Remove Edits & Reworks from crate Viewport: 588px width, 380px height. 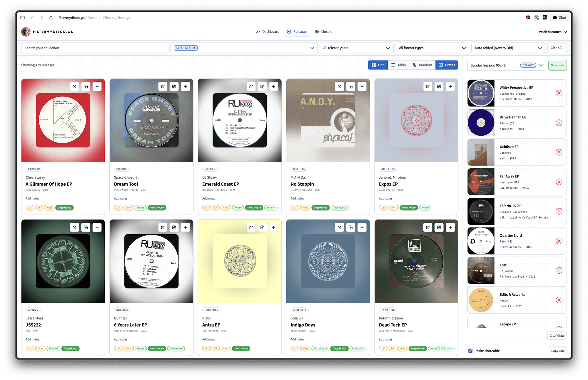tap(559, 300)
